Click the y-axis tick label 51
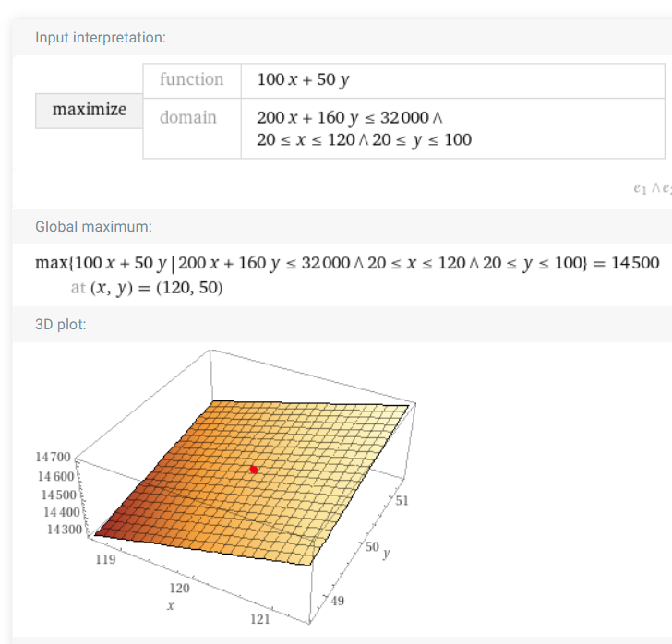This screenshot has width=672, height=644. 402,500
